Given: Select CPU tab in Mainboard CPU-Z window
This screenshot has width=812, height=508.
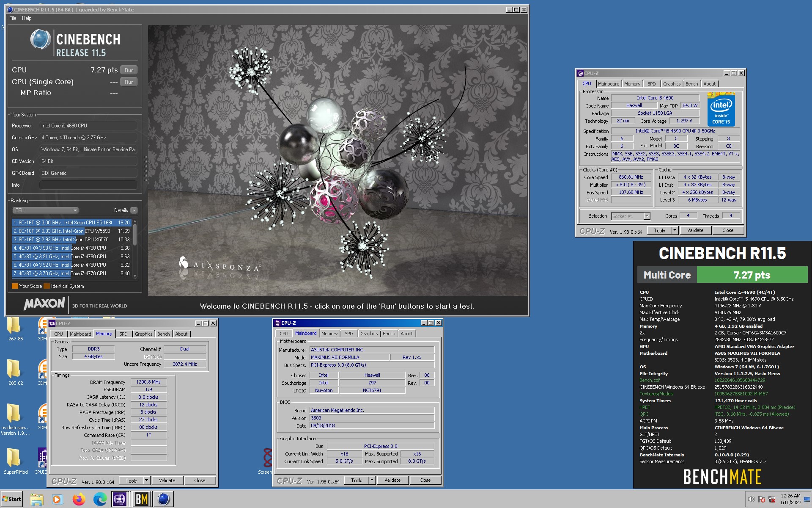Looking at the screenshot, I should click(284, 334).
